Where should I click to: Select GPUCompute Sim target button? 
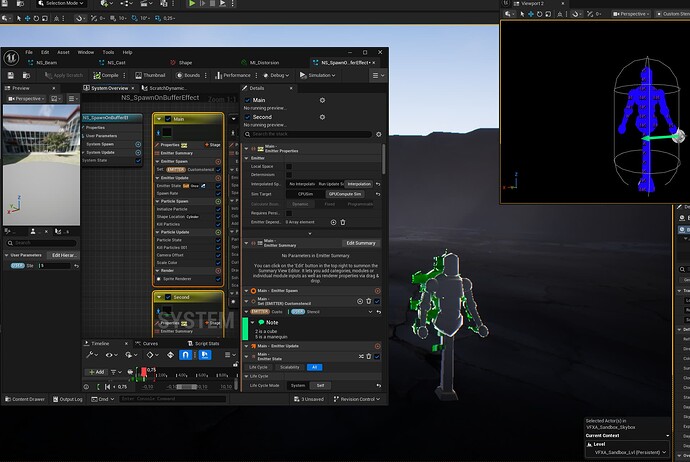[x=345, y=194]
